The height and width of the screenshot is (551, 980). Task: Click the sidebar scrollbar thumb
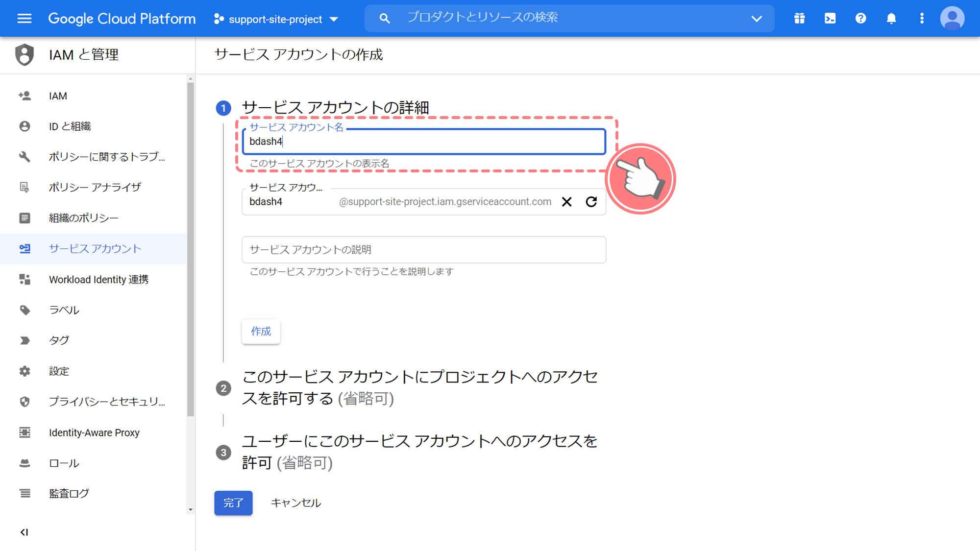[191, 250]
